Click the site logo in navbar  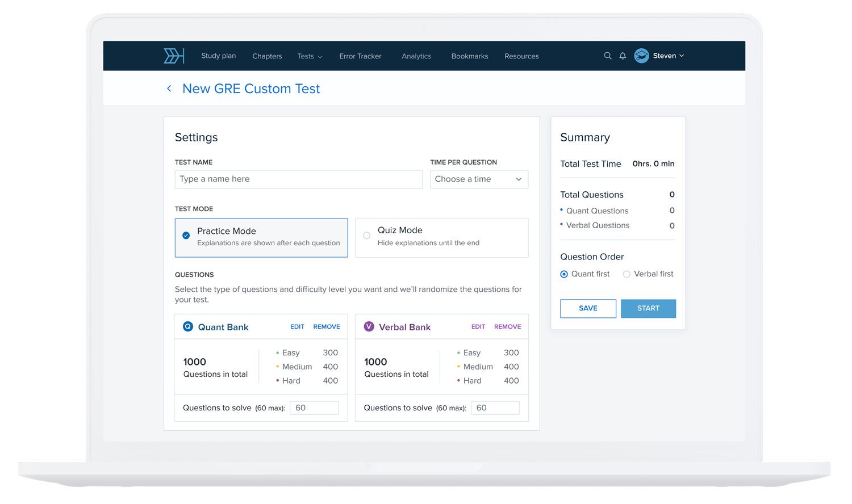click(x=174, y=56)
